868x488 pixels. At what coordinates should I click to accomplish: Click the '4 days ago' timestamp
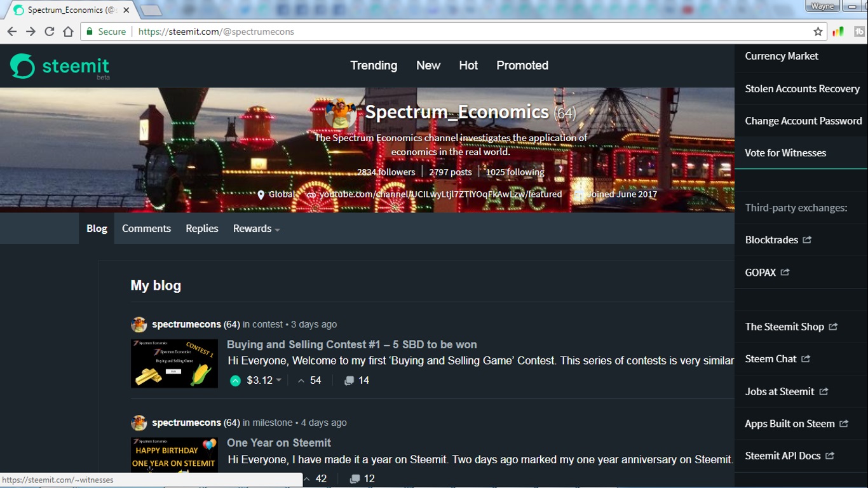[x=324, y=423]
